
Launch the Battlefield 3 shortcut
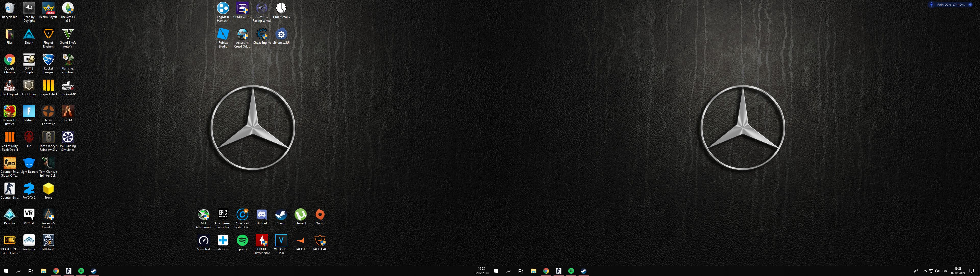48,243
